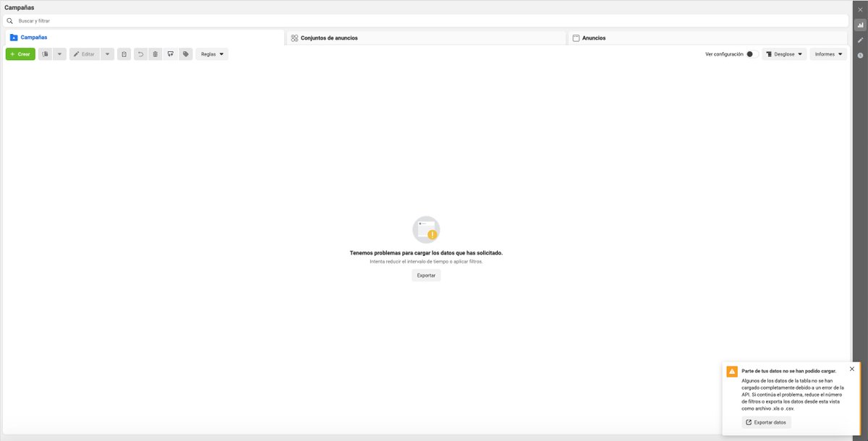The width and height of the screenshot is (868, 441).
Task: Open the bar chart panel in sidebar
Action: tap(860, 25)
